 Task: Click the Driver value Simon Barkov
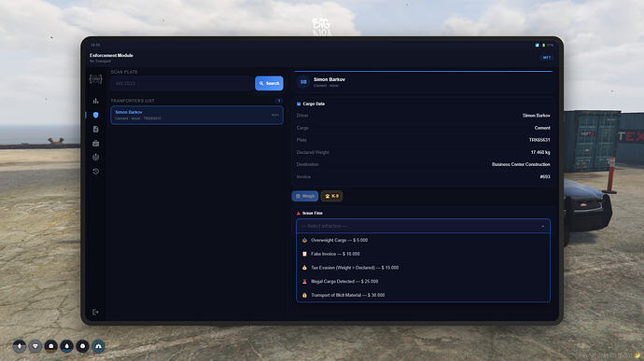click(536, 116)
